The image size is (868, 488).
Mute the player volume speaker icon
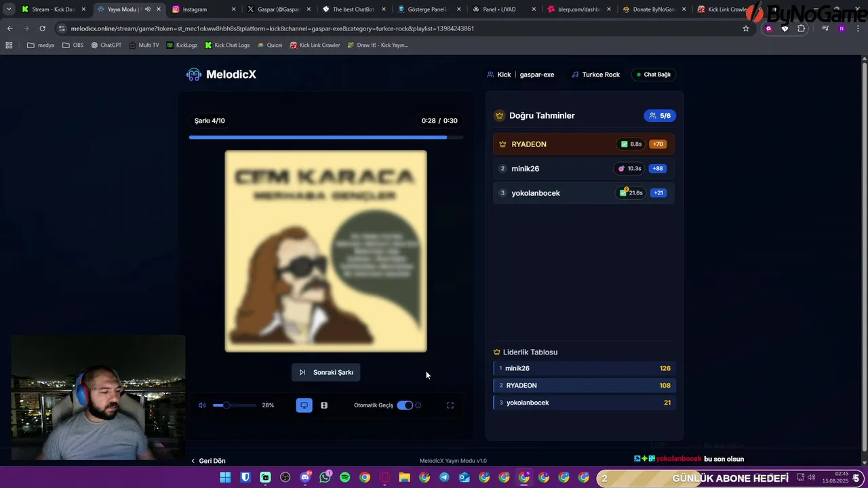(x=202, y=405)
